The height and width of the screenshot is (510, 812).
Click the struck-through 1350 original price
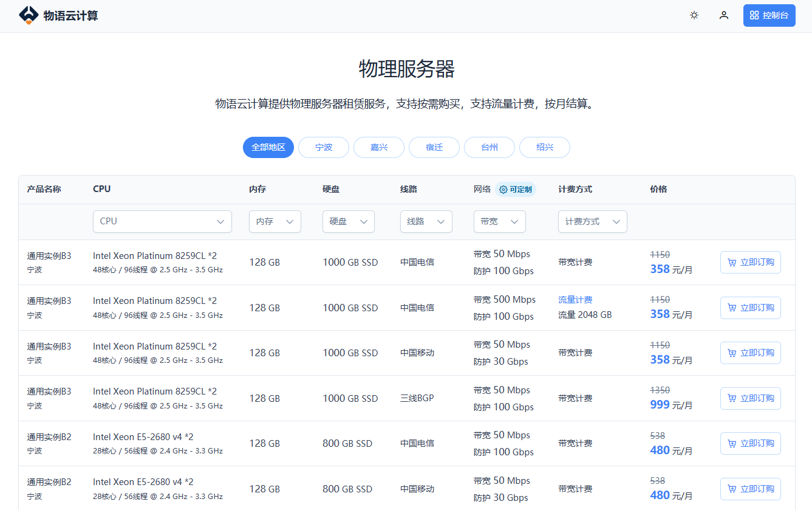coord(660,390)
